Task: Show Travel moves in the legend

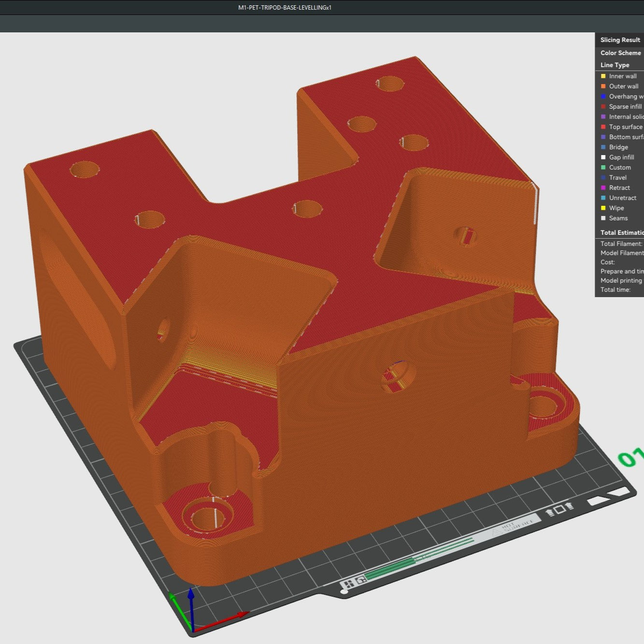Action: click(x=614, y=177)
